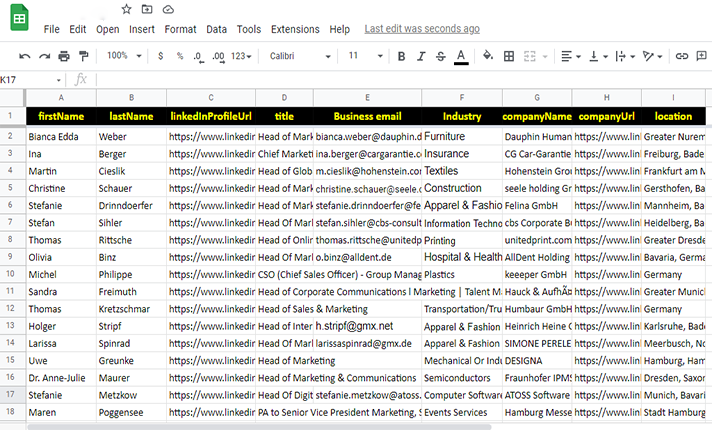Toggle strikethrough formatting
The height and width of the screenshot is (430, 712).
(441, 56)
